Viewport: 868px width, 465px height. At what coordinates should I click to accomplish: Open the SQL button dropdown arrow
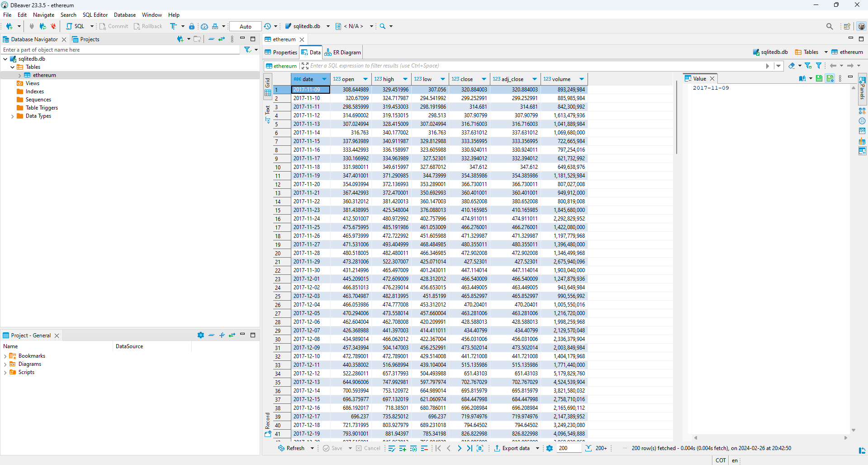92,26
